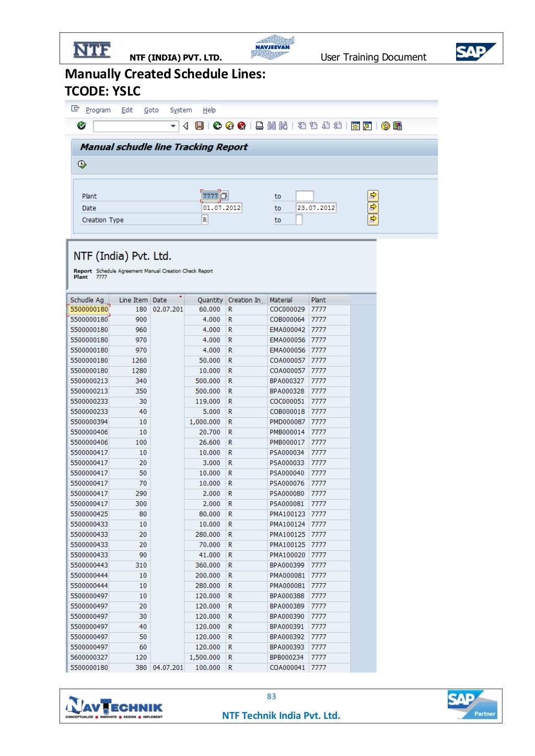Click Date multiple selection arrow button
The width and height of the screenshot is (535, 756).
click(373, 207)
